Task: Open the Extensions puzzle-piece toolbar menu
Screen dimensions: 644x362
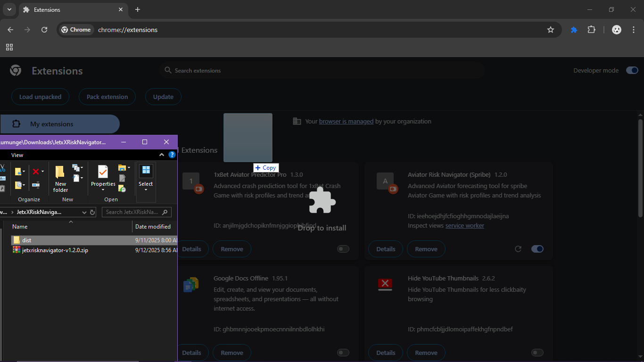Action: pyautogui.click(x=591, y=30)
